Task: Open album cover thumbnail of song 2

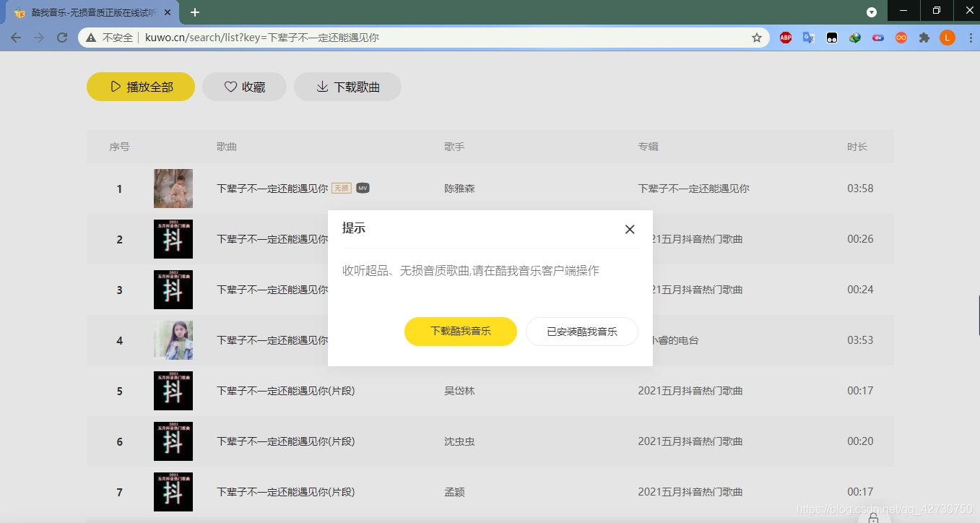Action: click(173, 239)
